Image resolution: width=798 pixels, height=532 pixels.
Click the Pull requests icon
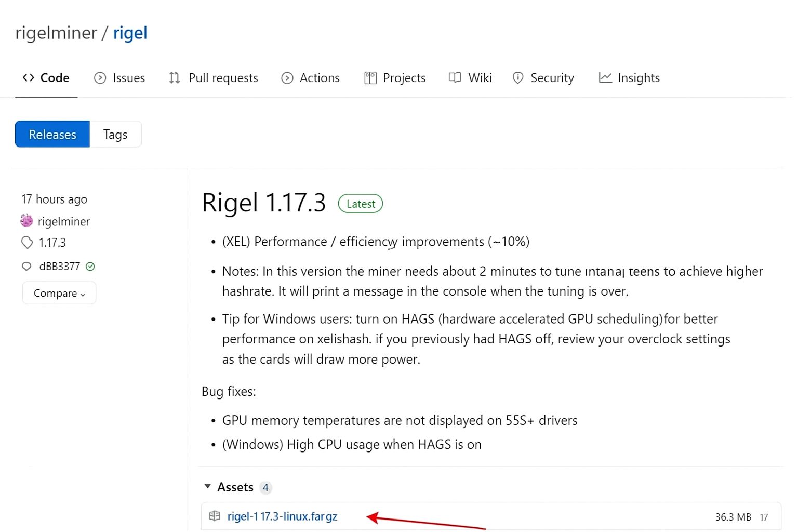(x=175, y=77)
